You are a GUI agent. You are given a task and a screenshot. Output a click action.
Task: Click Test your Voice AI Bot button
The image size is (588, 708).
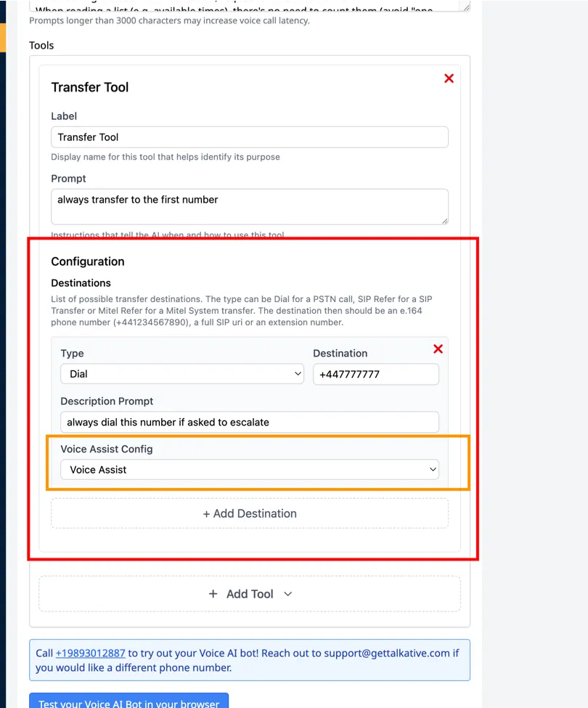pos(128,702)
